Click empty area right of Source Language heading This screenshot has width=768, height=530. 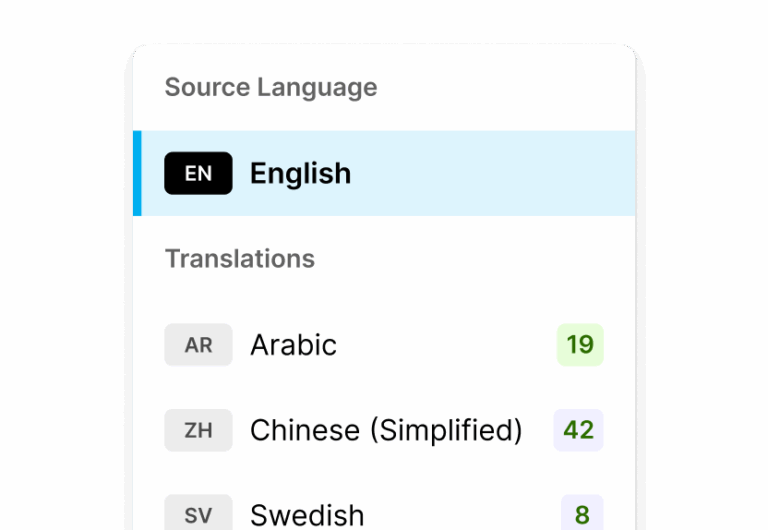point(500,87)
